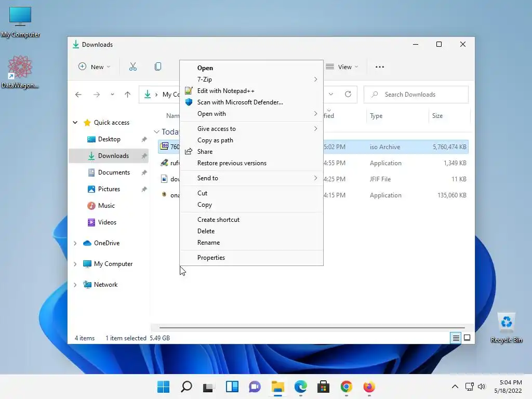Go up one folder level arrow
The width and height of the screenshot is (532, 399).
point(128,95)
